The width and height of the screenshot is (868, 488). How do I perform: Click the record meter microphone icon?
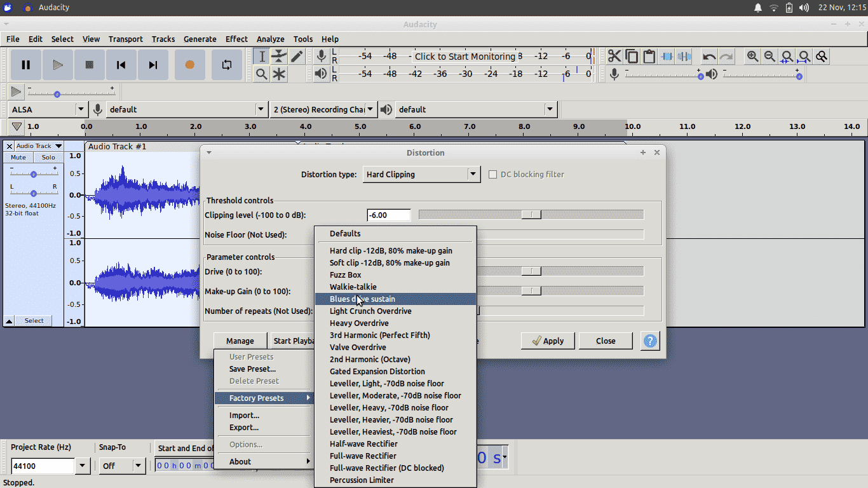point(322,56)
